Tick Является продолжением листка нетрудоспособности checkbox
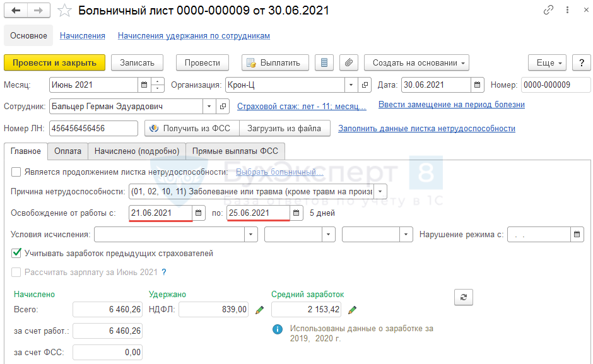The image size is (593, 364). pos(16,172)
